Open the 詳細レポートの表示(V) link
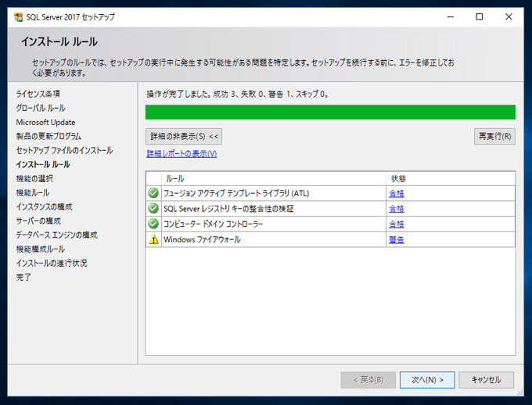The width and height of the screenshot is (532, 405). (x=182, y=154)
